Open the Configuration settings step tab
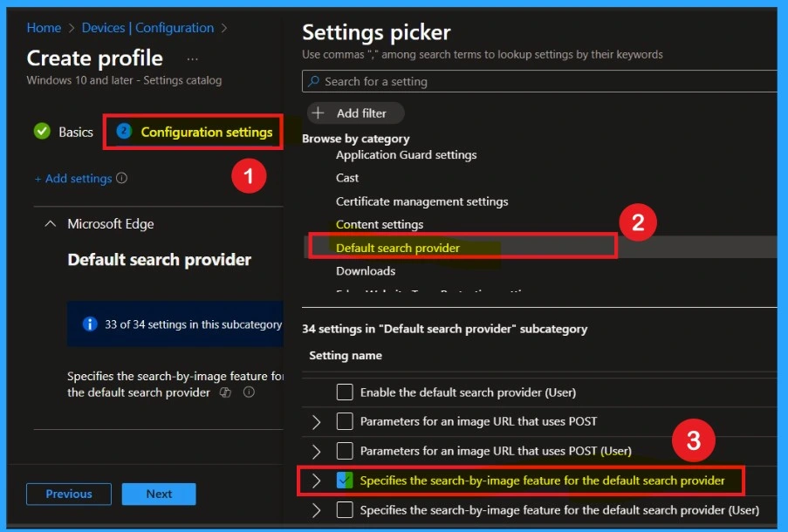This screenshot has height=532, width=788. point(194,132)
